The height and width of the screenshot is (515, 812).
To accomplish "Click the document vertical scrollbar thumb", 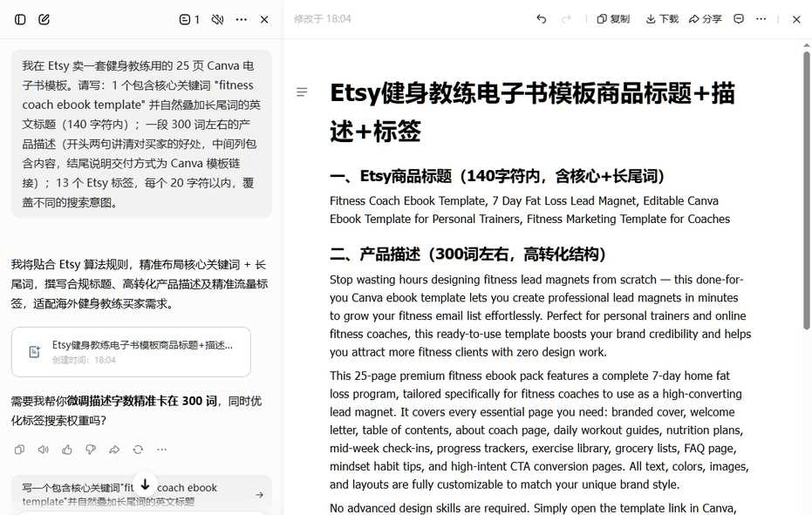I will (806, 191).
